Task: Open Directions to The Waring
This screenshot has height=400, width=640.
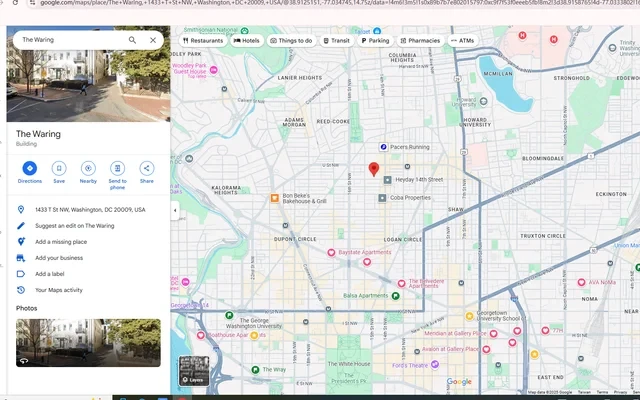Action: pyautogui.click(x=30, y=172)
